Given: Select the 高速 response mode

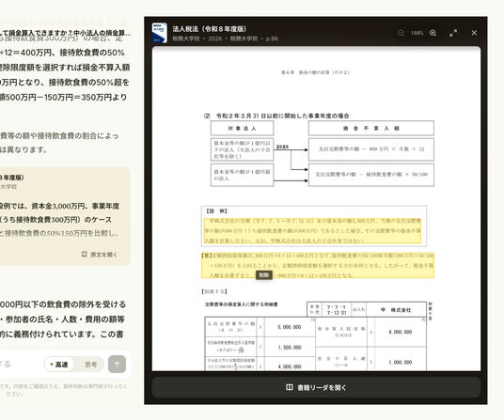Looking at the screenshot, I should 59,365.
